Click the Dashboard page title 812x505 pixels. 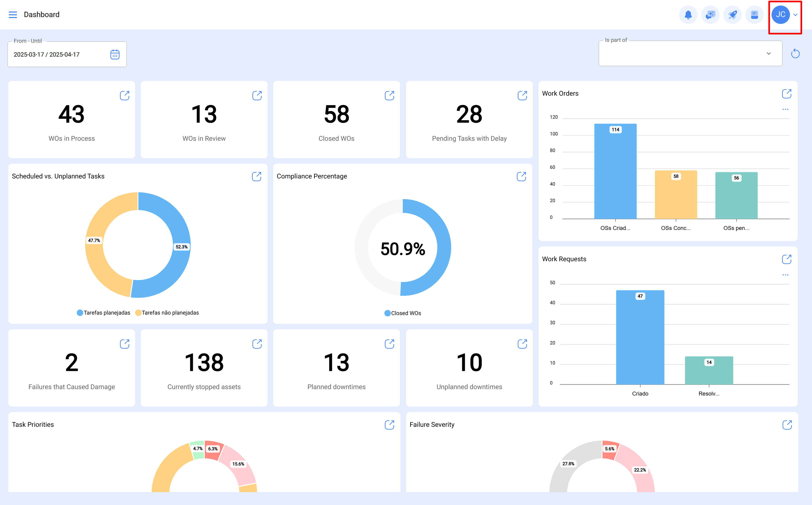tap(42, 15)
